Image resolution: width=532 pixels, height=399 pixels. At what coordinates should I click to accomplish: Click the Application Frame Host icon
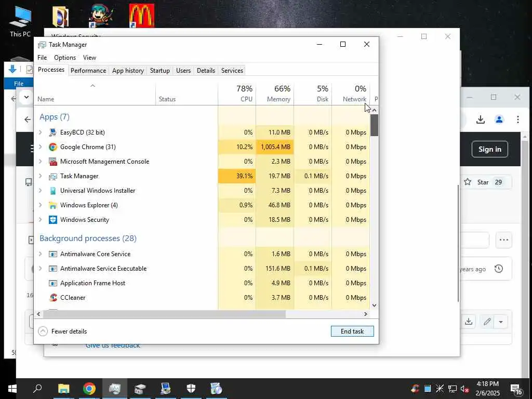53,283
